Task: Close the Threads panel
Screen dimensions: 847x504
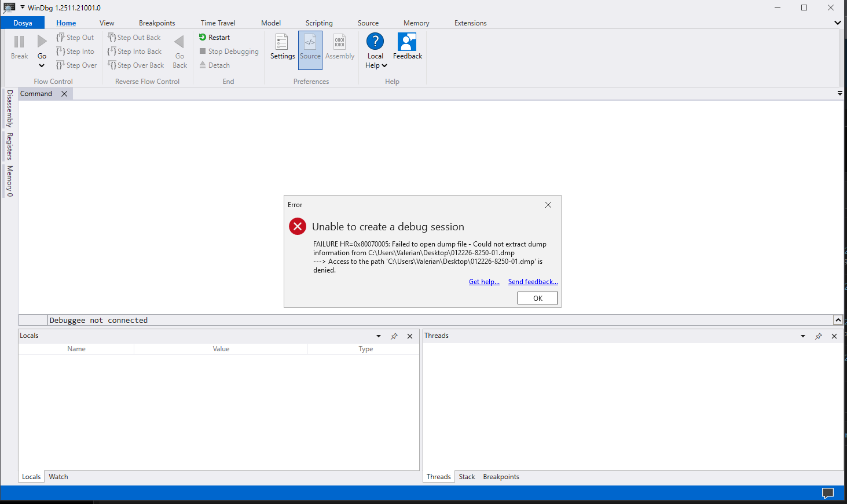Action: [834, 336]
